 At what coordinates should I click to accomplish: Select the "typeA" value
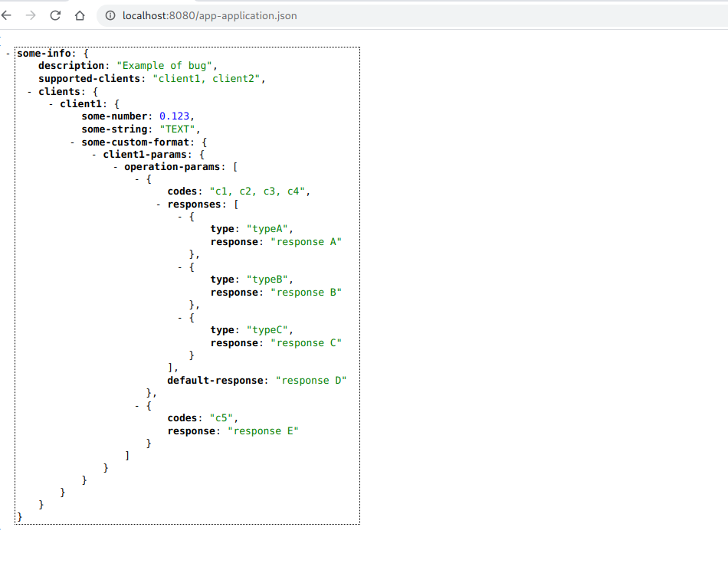coord(267,229)
